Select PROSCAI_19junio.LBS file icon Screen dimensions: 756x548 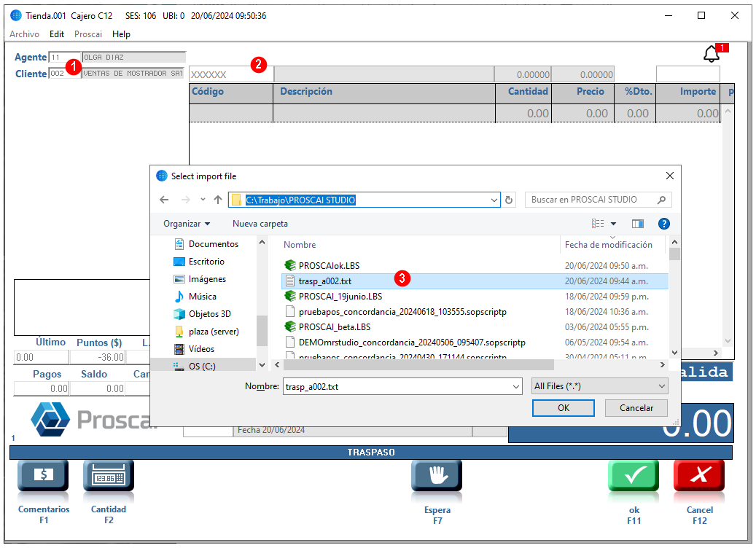(290, 297)
